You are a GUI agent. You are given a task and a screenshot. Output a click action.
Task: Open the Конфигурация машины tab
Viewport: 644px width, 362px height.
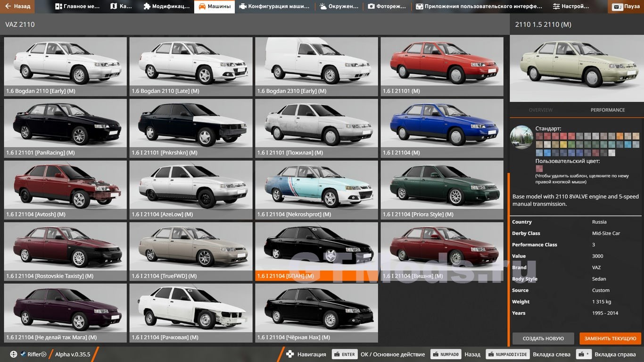click(x=275, y=7)
